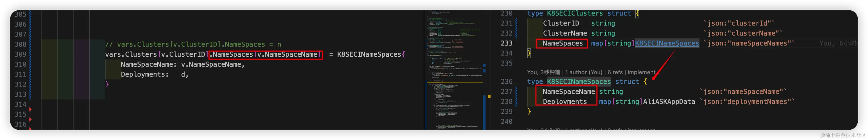
Task: Click the `json:"deploymentNames"` tag
Action: click(747, 101)
